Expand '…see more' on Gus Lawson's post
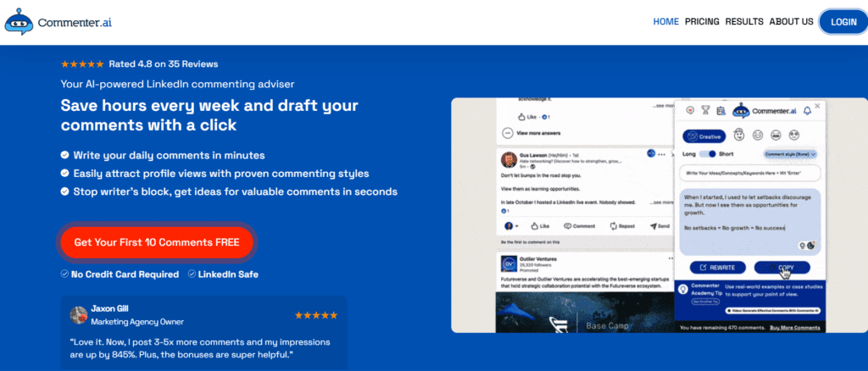868x371 pixels. pyautogui.click(x=661, y=202)
